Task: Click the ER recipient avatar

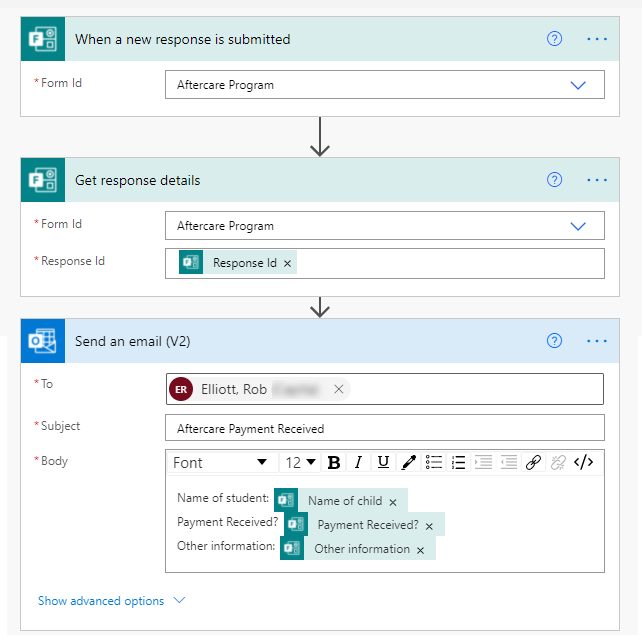Action: pos(181,389)
